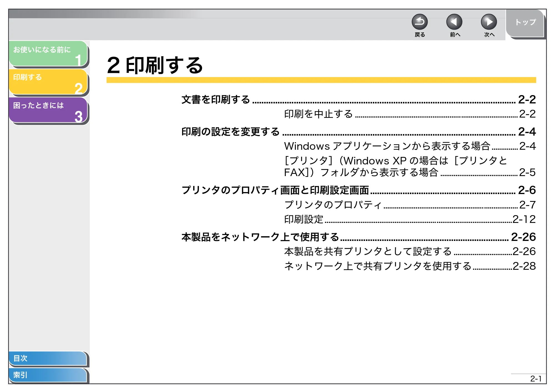Jump to プリンタのプロパティ sub-entry
The height and width of the screenshot is (392, 555).
(410, 205)
